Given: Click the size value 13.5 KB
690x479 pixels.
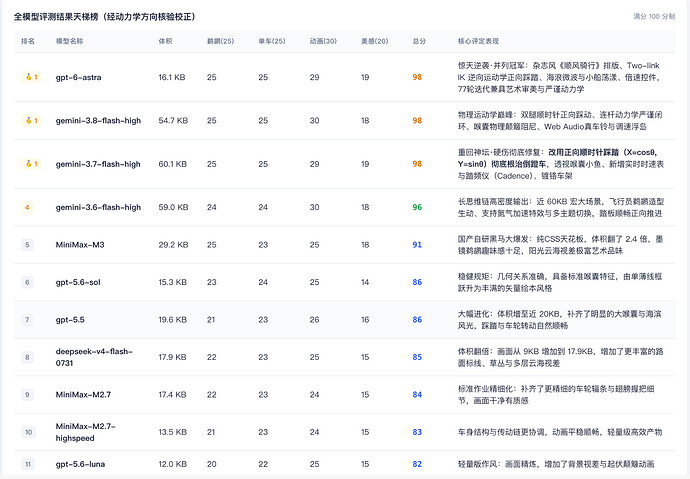Looking at the screenshot, I should click(x=172, y=432).
